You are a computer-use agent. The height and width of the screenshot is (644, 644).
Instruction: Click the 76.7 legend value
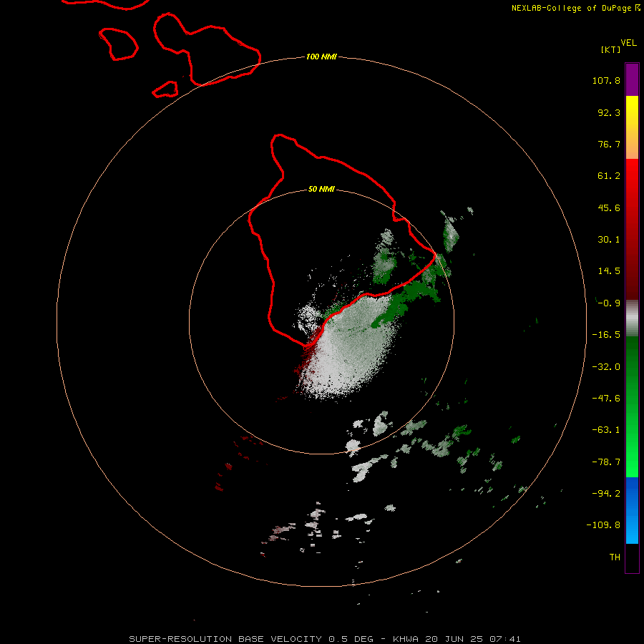[609, 144]
